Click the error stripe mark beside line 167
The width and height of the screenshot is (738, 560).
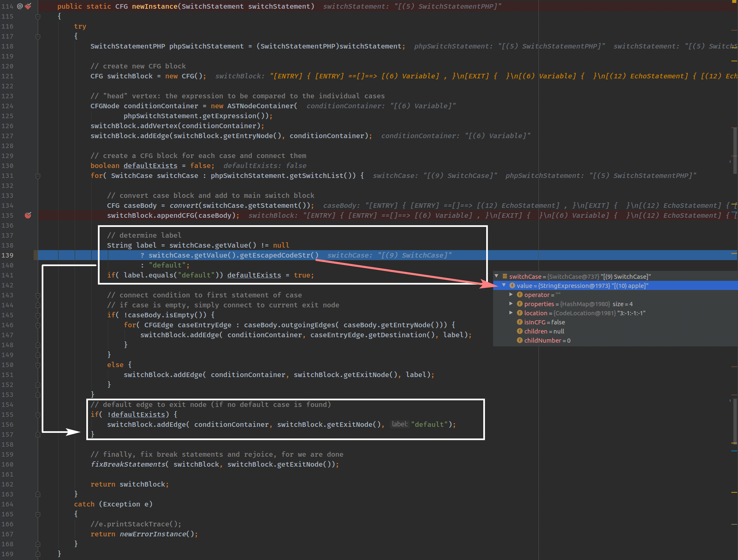[x=734, y=525]
